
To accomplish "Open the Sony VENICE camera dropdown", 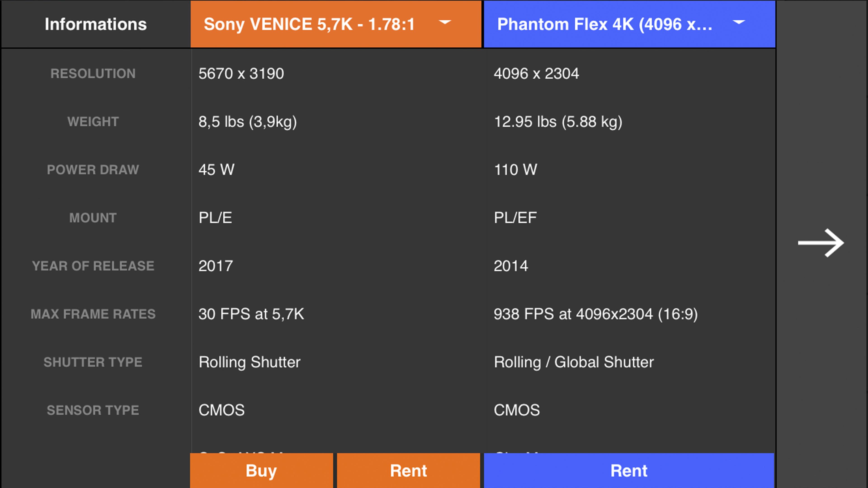I will (336, 24).
